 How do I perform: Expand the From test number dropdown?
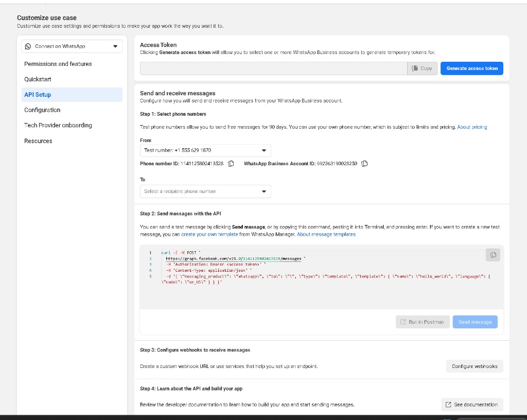[205, 150]
